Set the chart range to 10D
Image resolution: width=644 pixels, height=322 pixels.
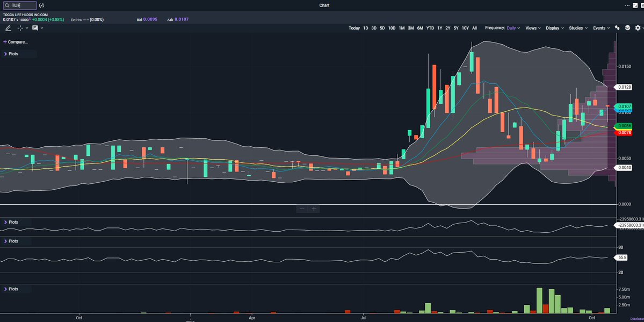point(392,28)
